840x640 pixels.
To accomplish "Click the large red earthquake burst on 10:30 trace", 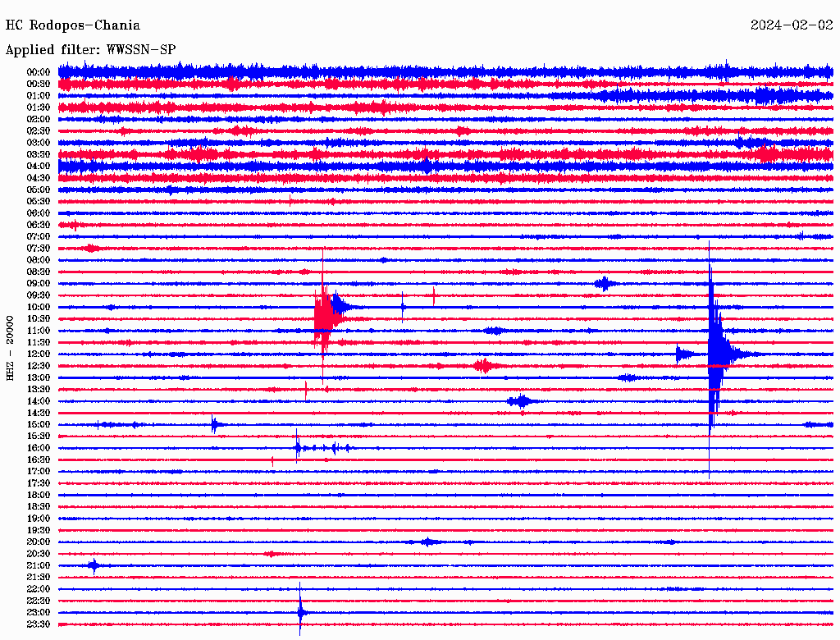I will (324, 319).
